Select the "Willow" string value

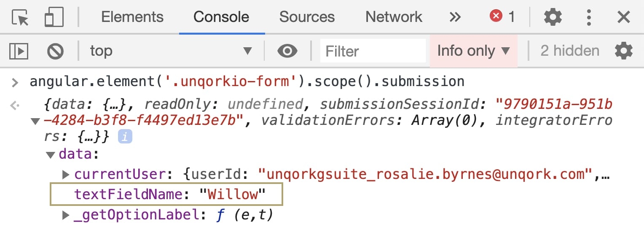tap(233, 194)
